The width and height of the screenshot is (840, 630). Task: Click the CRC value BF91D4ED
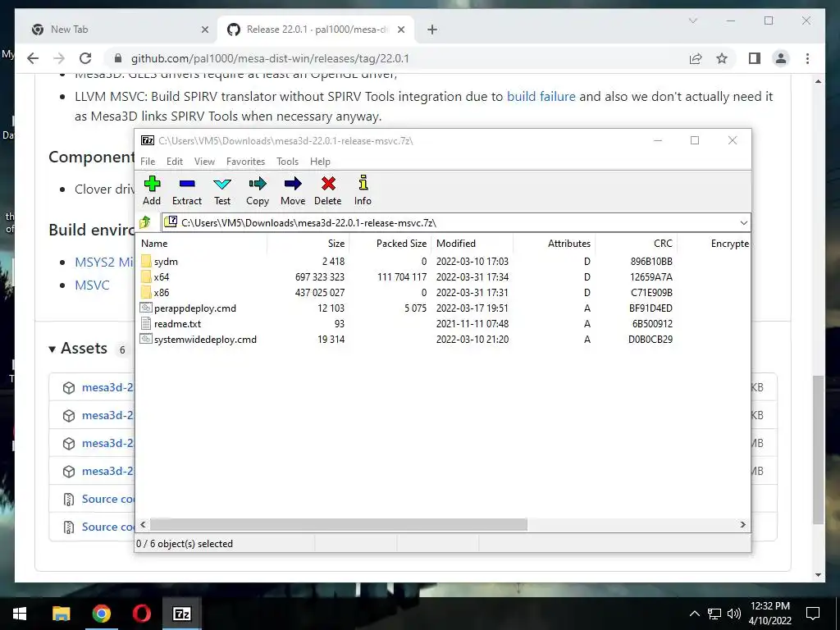[x=651, y=308]
